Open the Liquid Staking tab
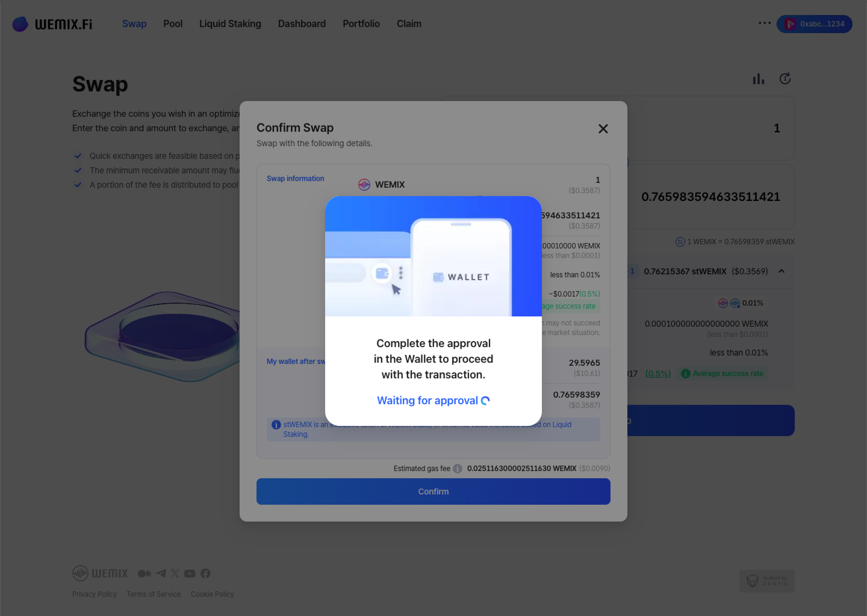The image size is (867, 616). [230, 24]
